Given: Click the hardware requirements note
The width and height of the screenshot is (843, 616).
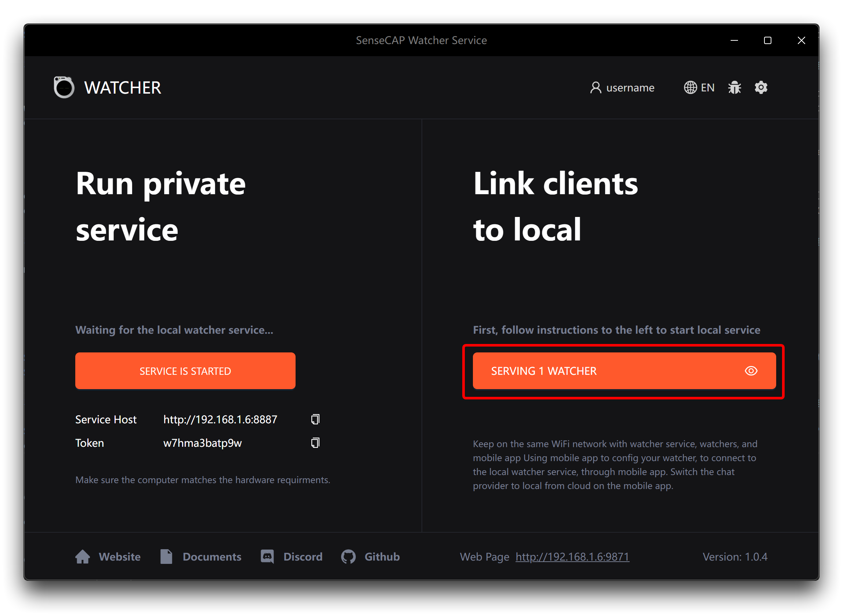Looking at the screenshot, I should click(203, 480).
